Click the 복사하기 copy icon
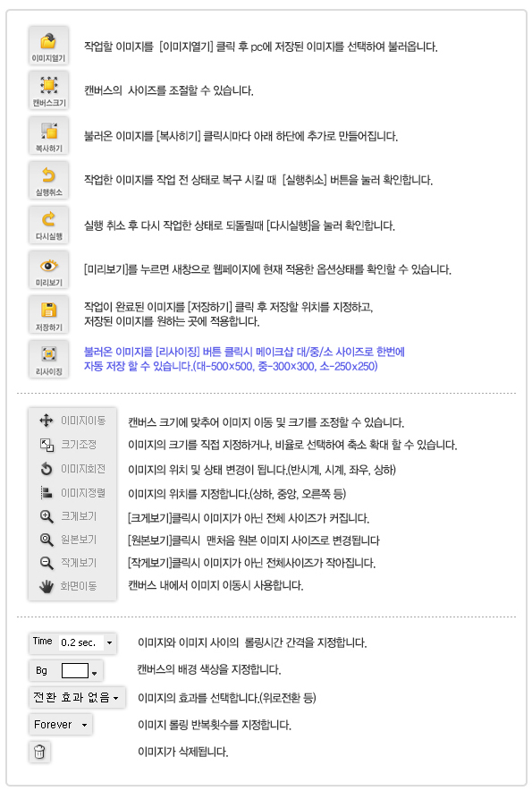Screen dimensions: 532x791 point(48,136)
